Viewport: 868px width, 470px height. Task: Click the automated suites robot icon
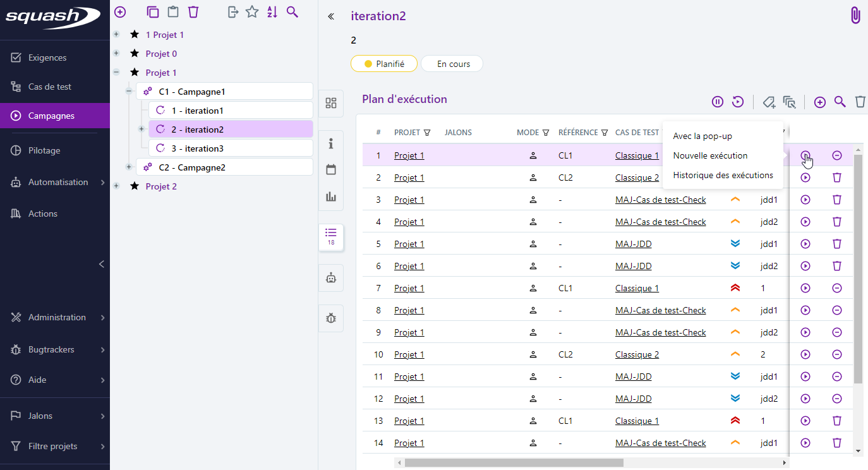coord(331,277)
